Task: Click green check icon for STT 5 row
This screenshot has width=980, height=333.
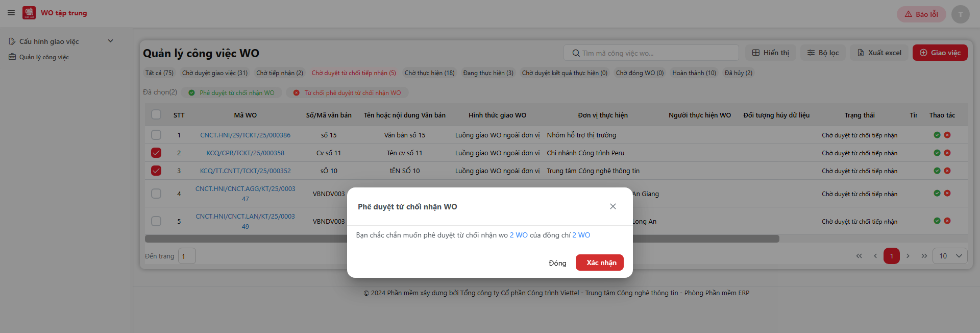Action: [937, 221]
